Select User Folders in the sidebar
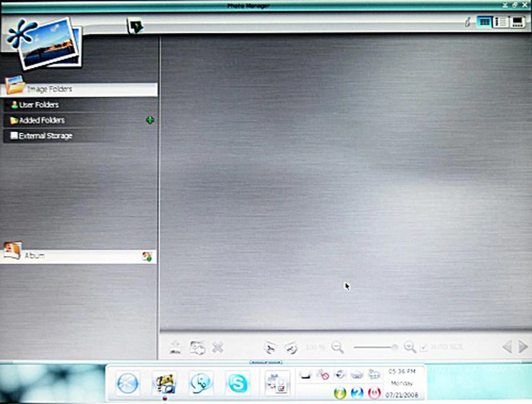This screenshot has height=404, width=532. pyautogui.click(x=39, y=105)
